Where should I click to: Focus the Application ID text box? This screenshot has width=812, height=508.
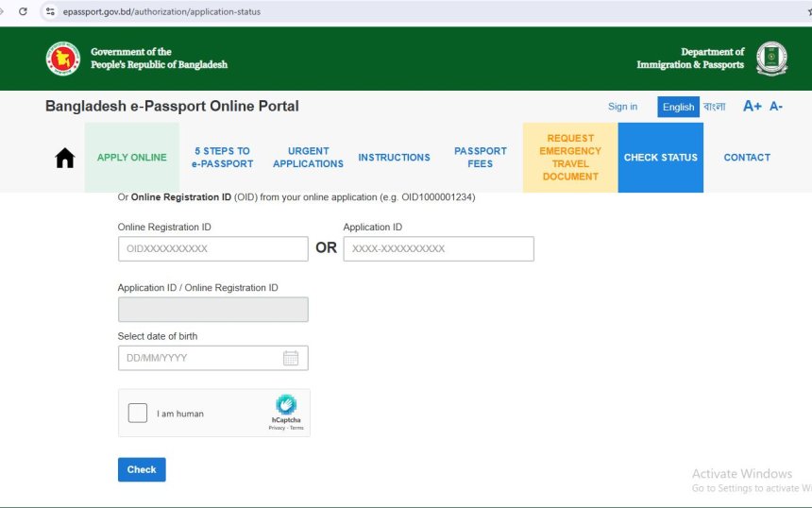438,249
